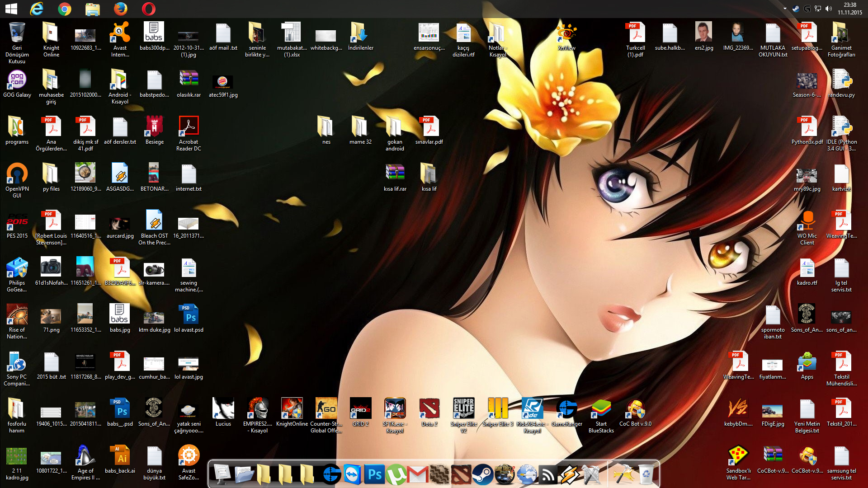Select the Rise of Nations shortcut
This screenshot has height=488, width=868.
17,322
